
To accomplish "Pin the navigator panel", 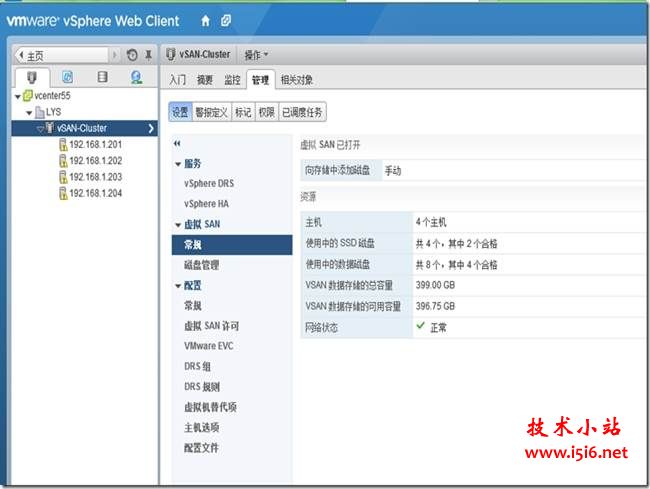I will 148,55.
